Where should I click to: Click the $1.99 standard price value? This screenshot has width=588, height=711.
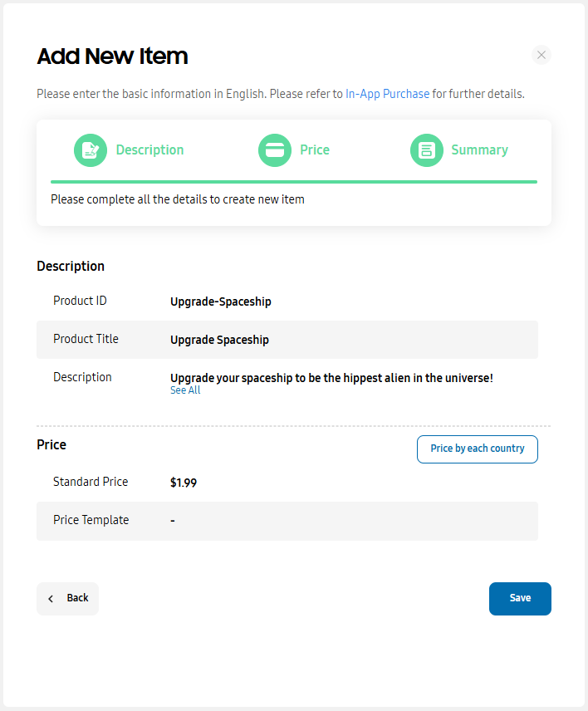[x=184, y=483]
